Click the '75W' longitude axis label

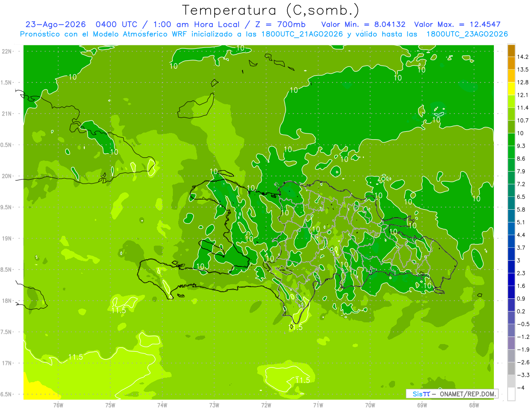[110, 405]
